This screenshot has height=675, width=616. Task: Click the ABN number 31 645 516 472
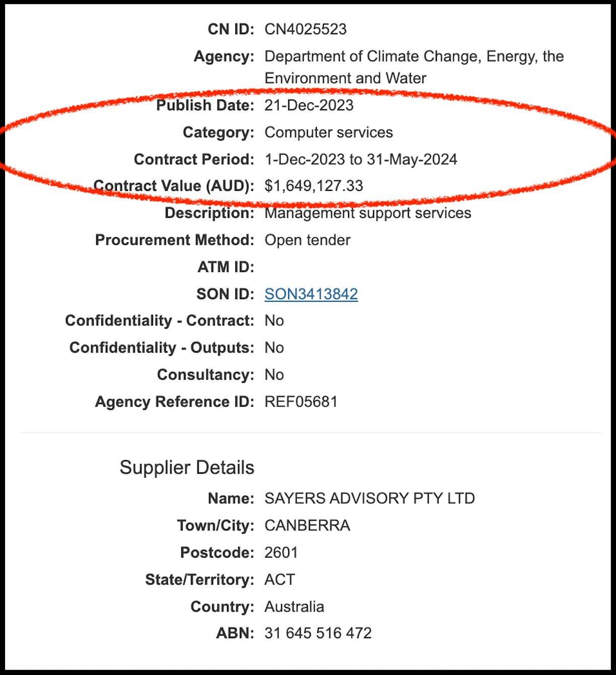point(318,633)
